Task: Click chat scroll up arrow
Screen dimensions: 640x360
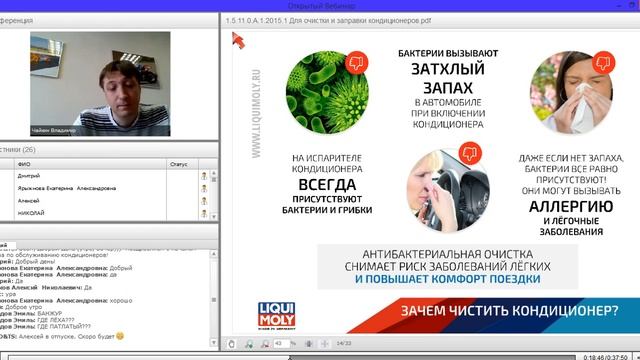Action: click(214, 254)
